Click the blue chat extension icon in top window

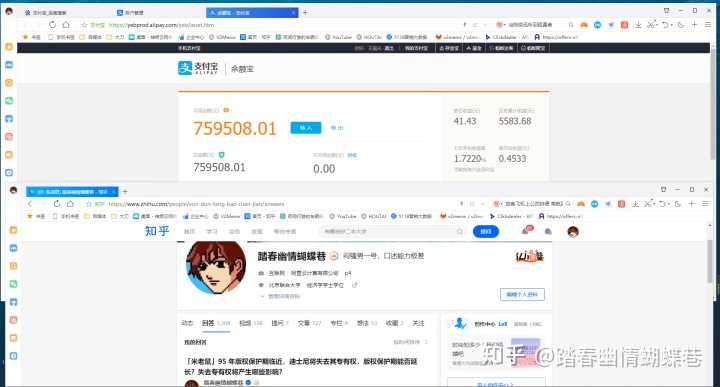tap(597, 25)
